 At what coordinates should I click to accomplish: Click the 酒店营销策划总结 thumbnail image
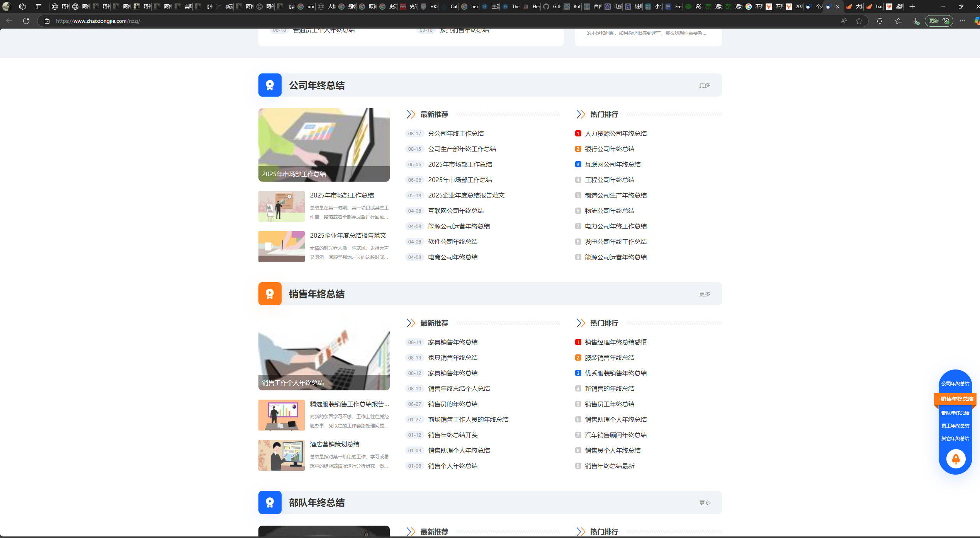click(x=281, y=455)
